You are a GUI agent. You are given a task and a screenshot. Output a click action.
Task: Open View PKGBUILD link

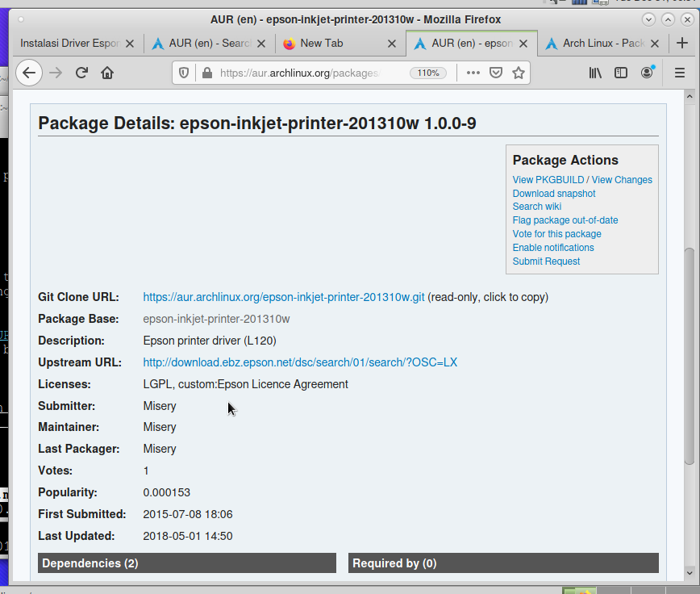(548, 180)
